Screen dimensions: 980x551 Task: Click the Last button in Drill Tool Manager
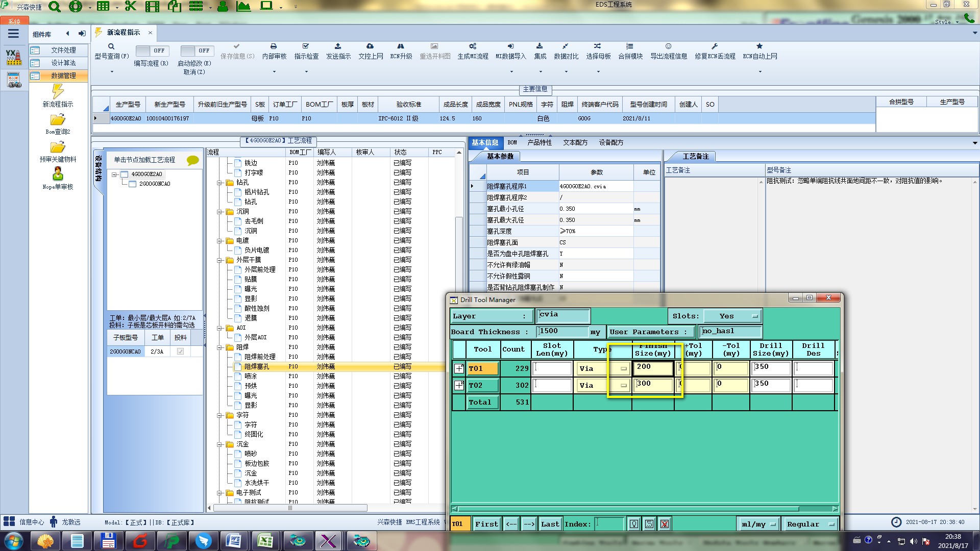550,524
